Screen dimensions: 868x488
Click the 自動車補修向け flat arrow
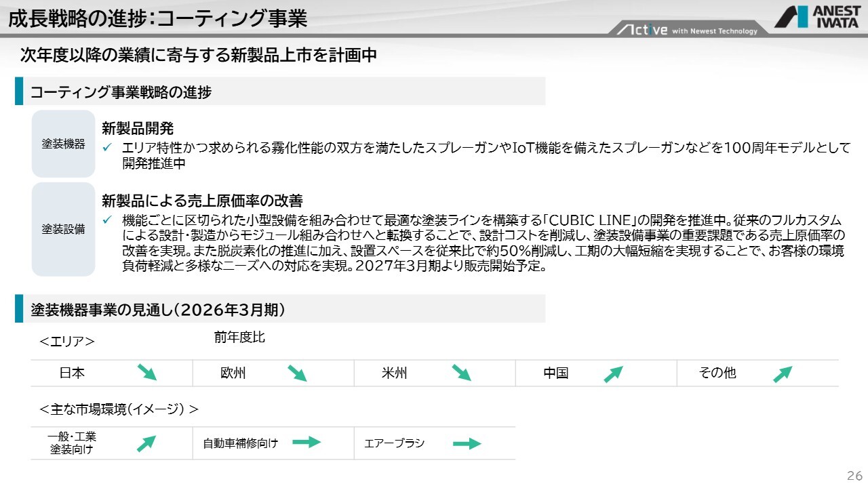[x=306, y=443]
